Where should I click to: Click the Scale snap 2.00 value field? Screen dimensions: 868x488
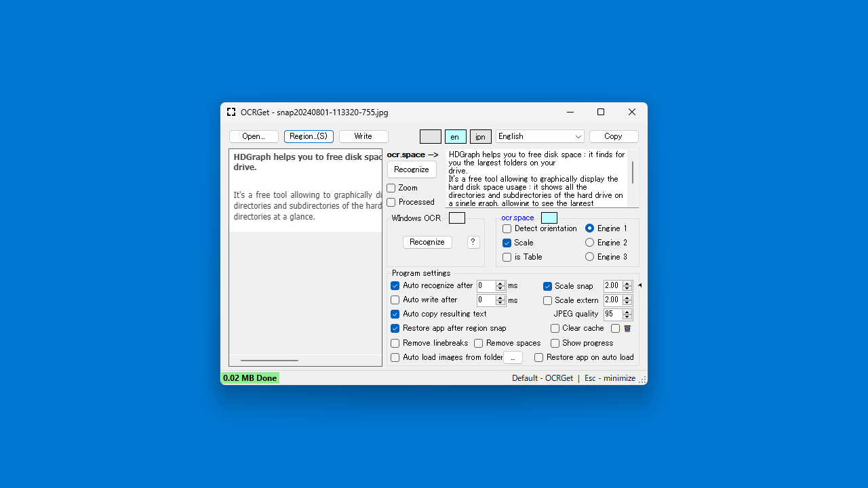pyautogui.click(x=613, y=286)
